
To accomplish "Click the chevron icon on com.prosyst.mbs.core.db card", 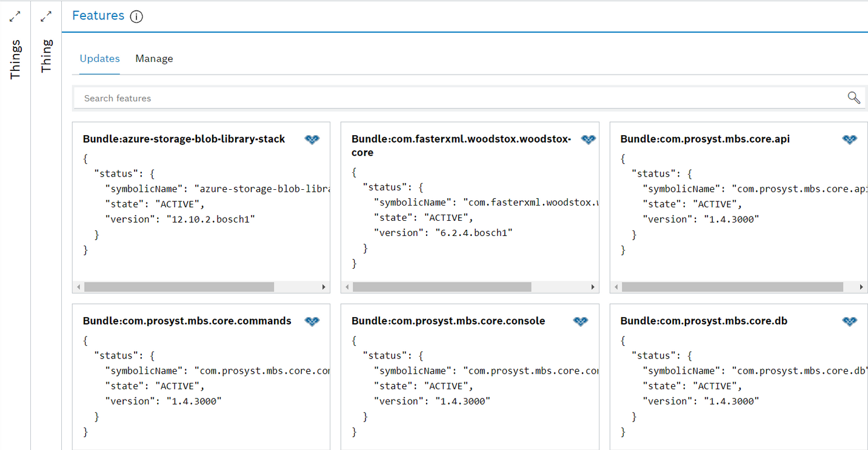I will (849, 321).
